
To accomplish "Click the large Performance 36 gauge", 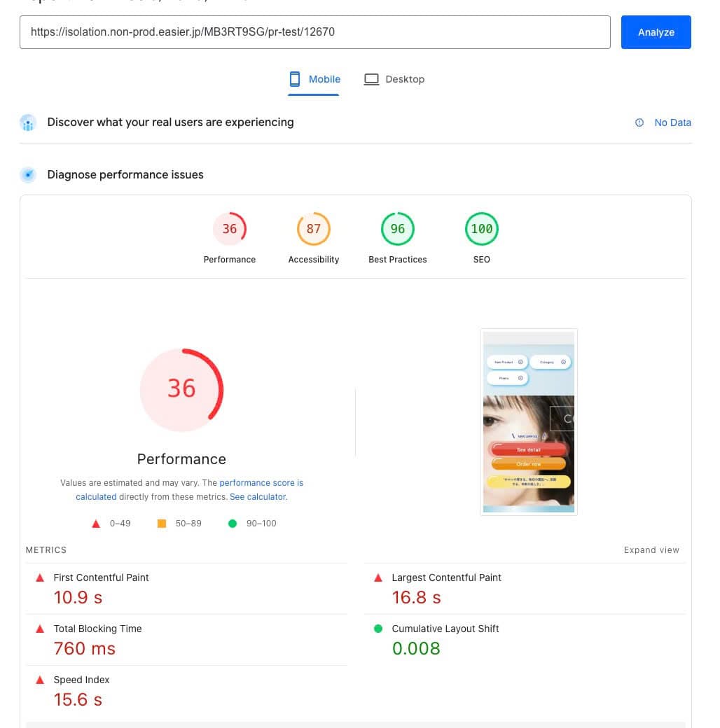I will pos(181,388).
